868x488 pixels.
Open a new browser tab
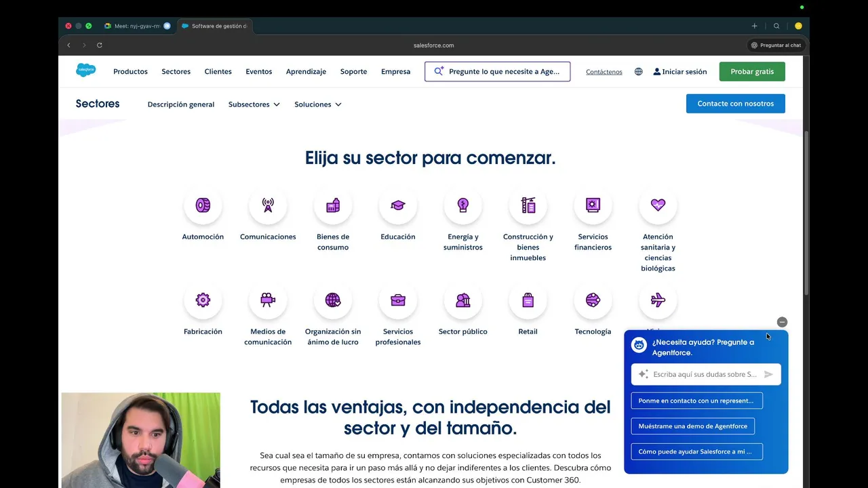[754, 26]
